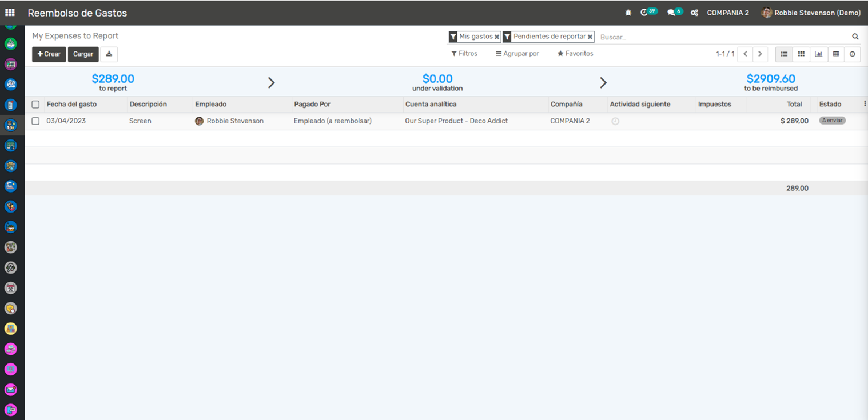Open conversations messages icon with badge 6
Screen dimensions: 868x420
[672, 13]
